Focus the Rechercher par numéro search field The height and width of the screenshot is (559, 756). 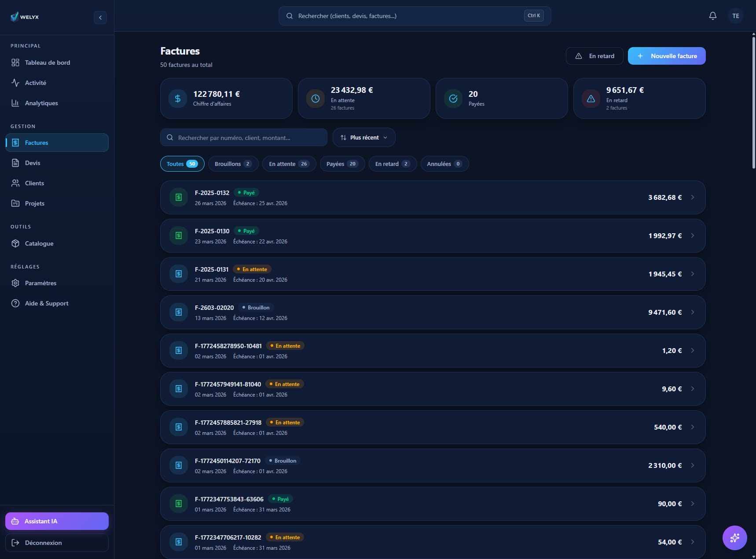tap(244, 138)
